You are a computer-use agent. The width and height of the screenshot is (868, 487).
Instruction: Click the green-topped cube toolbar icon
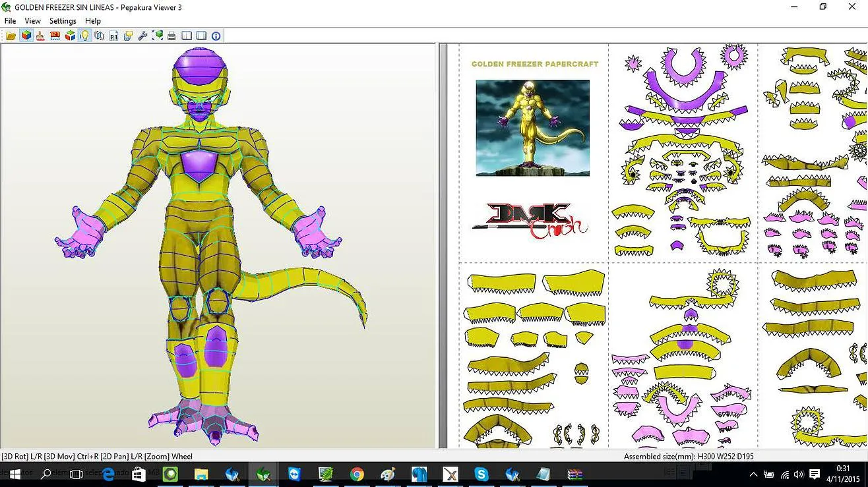point(70,36)
